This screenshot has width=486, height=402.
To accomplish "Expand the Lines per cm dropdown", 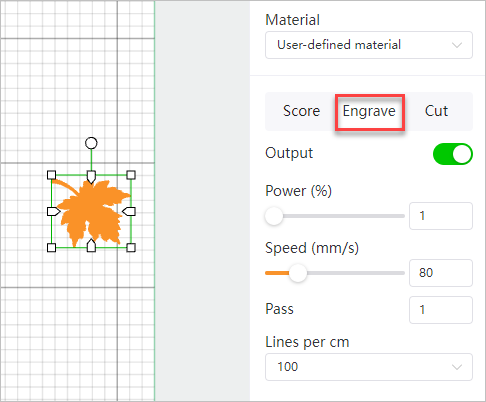I will [369, 367].
